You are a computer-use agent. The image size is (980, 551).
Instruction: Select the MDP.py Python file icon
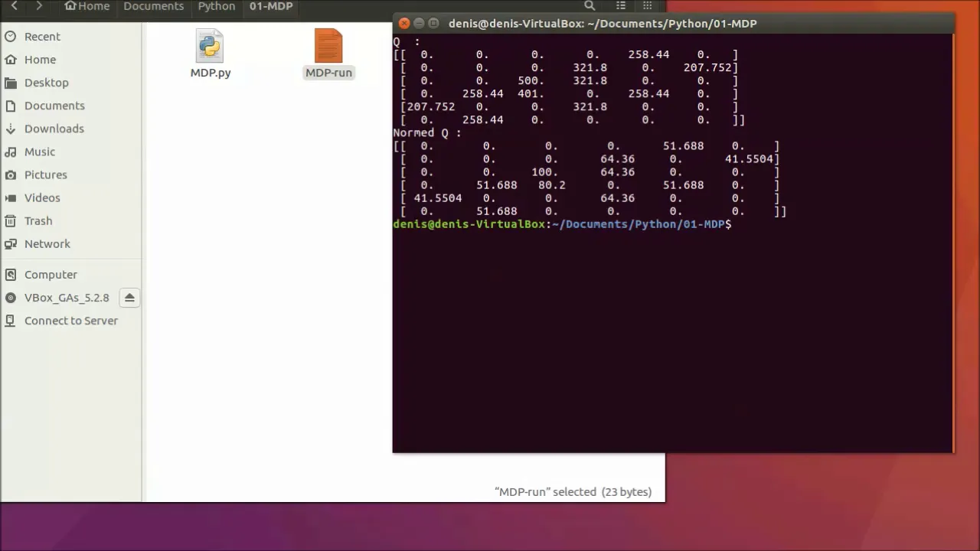pos(210,46)
